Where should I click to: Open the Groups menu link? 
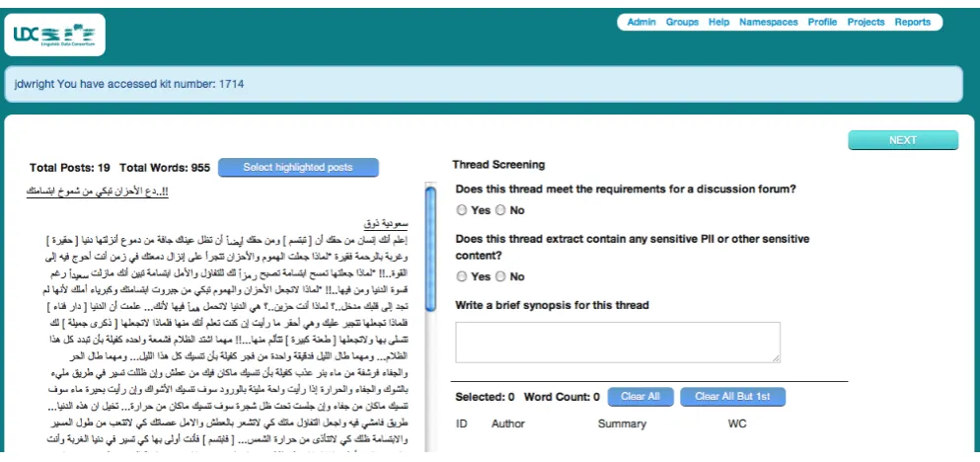[682, 22]
